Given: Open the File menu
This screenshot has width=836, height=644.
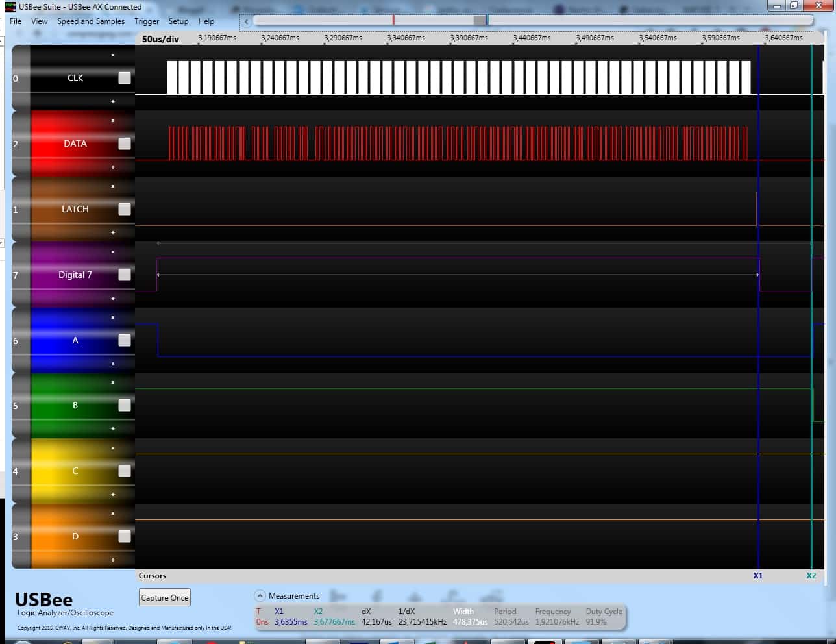Looking at the screenshot, I should tap(16, 21).
